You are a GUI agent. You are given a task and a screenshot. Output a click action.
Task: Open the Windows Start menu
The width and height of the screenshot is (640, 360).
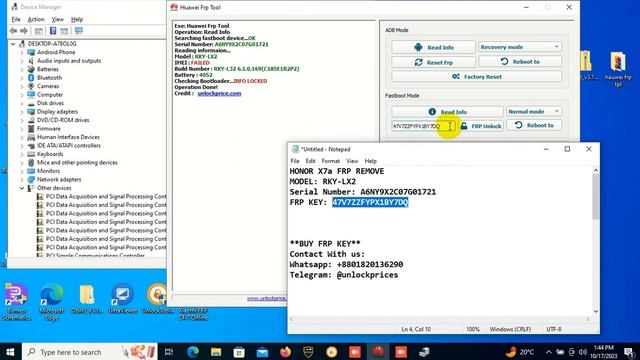pos(10,352)
